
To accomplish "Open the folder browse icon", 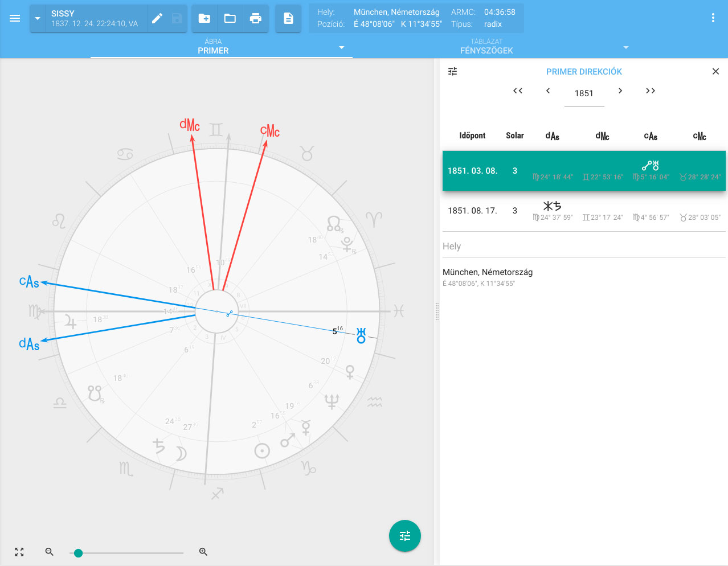I will pyautogui.click(x=230, y=18).
